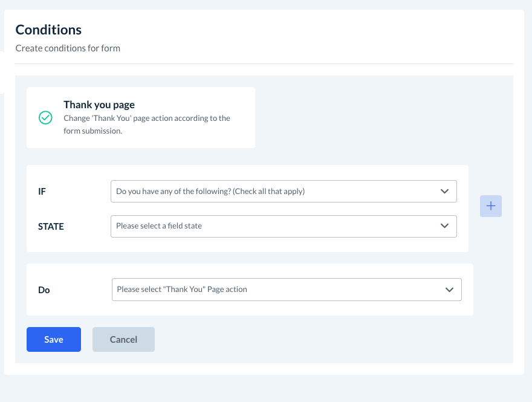Cancel the condition editing
Viewport: 532px width, 402px height.
tap(123, 340)
